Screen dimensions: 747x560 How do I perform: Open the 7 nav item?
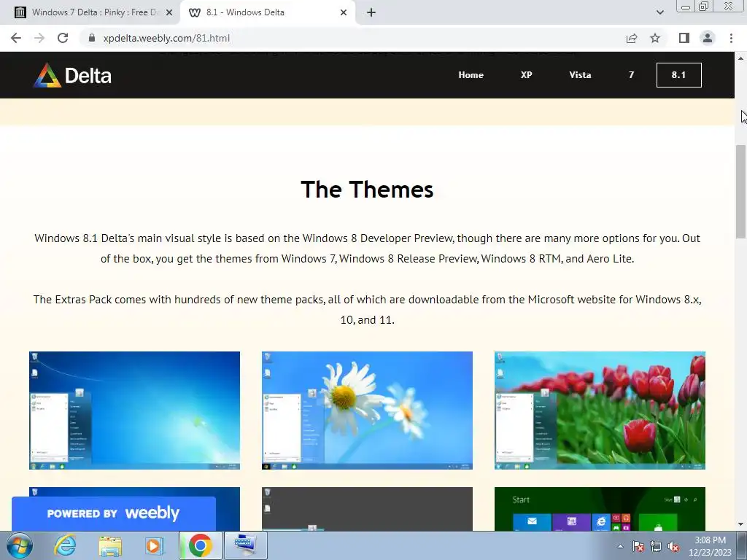pos(631,75)
